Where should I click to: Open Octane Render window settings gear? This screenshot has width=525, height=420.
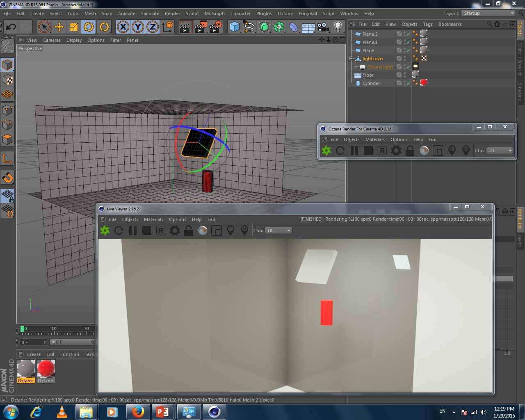[396, 151]
